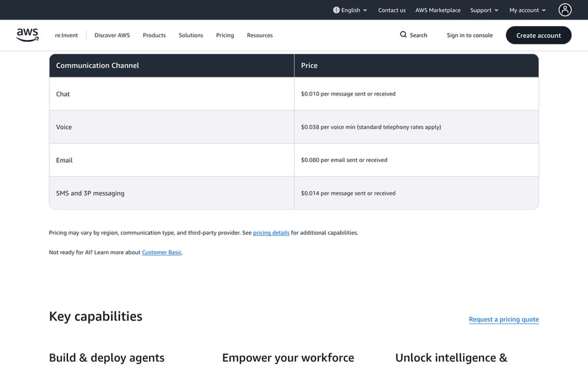Open the Customer Basic link
Screen dimensions: 588x368
pos(161,252)
